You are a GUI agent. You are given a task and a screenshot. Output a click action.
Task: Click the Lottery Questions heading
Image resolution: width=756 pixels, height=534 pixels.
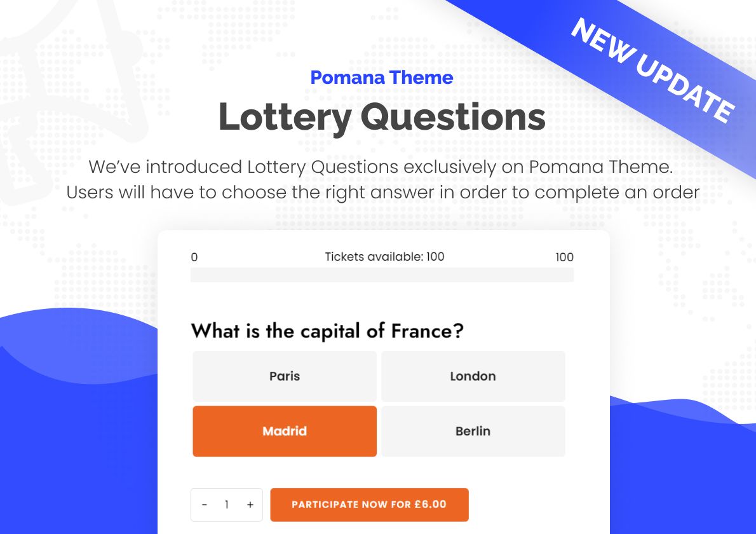click(x=381, y=117)
